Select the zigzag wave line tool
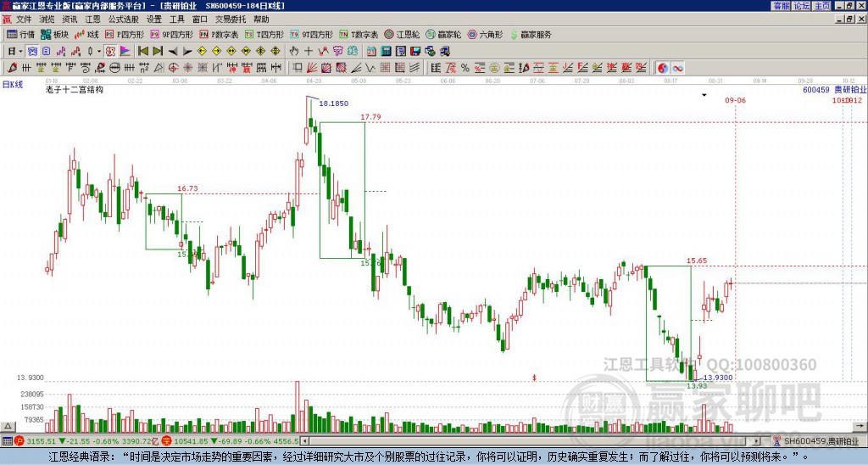This screenshot has width=868, height=465. [x=370, y=68]
